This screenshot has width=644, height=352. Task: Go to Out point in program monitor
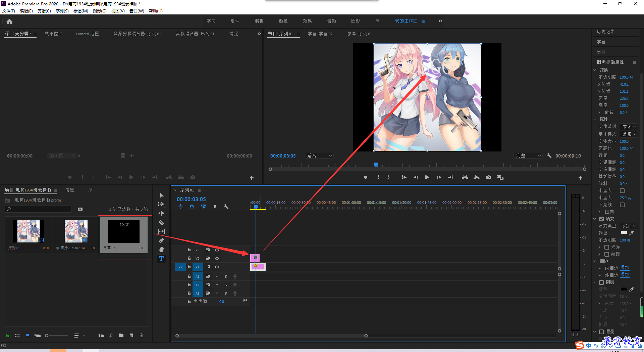(450, 177)
